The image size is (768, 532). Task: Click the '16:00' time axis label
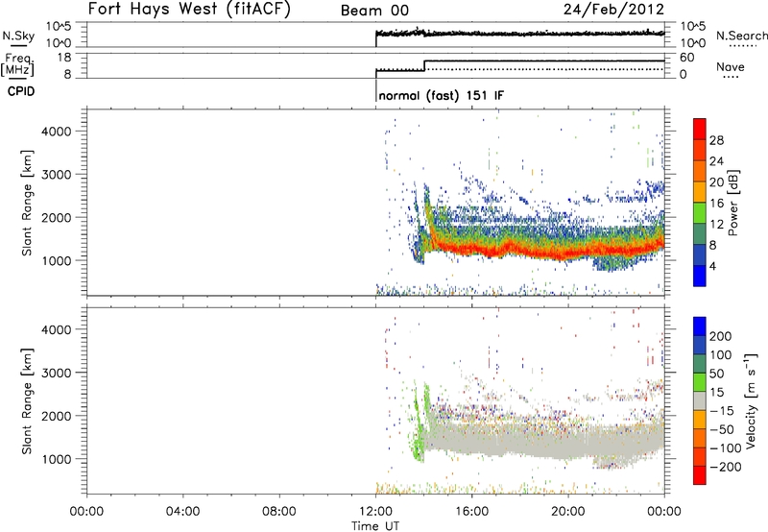tap(471, 512)
